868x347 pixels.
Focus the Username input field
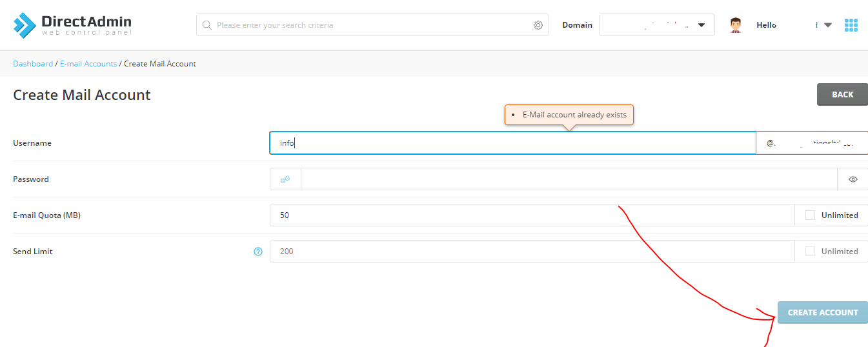pyautogui.click(x=512, y=143)
